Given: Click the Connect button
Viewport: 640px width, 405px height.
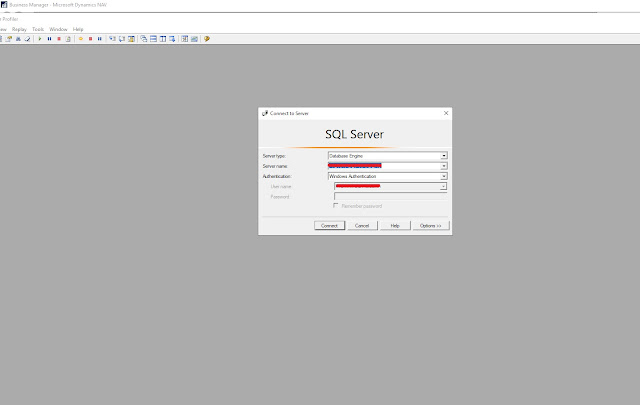Looking at the screenshot, I should tap(329, 225).
